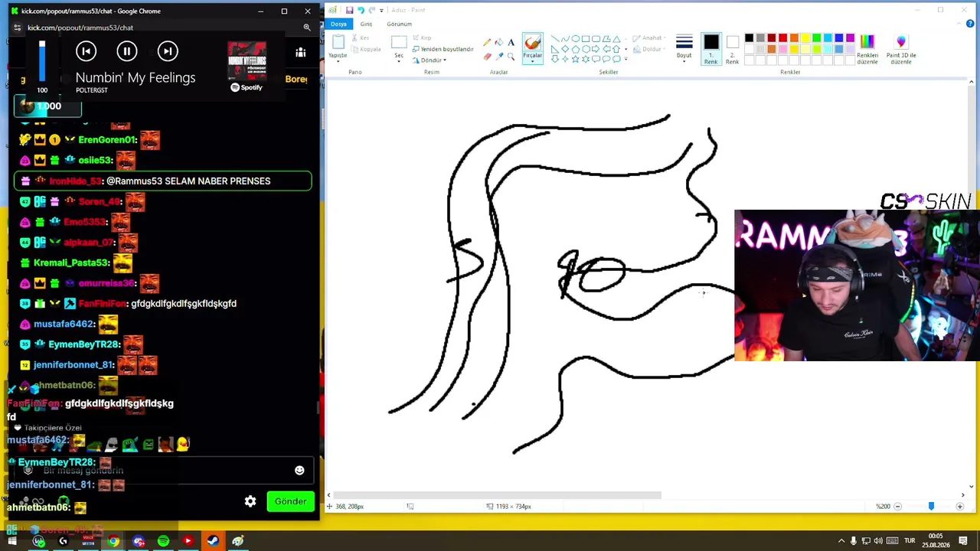Open Paint help question mark icon
The height and width of the screenshot is (551, 980).
coord(971,24)
